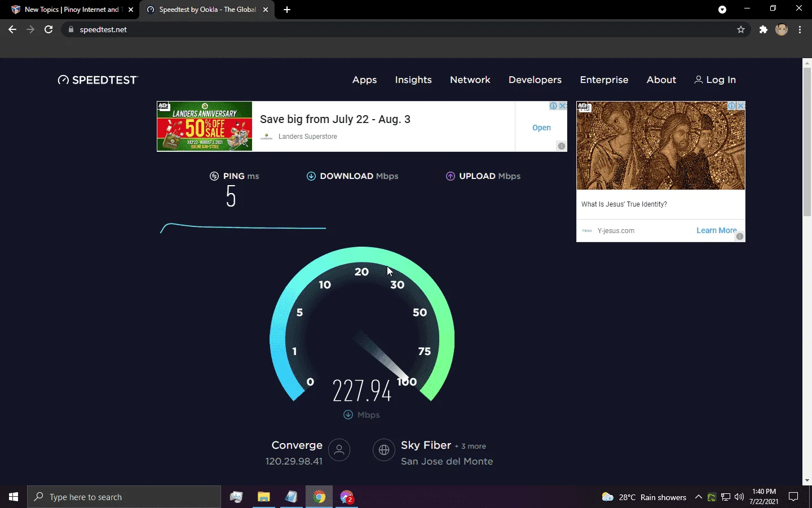The width and height of the screenshot is (812, 508).
Task: Click the Speedtest logo
Action: pyautogui.click(x=98, y=80)
